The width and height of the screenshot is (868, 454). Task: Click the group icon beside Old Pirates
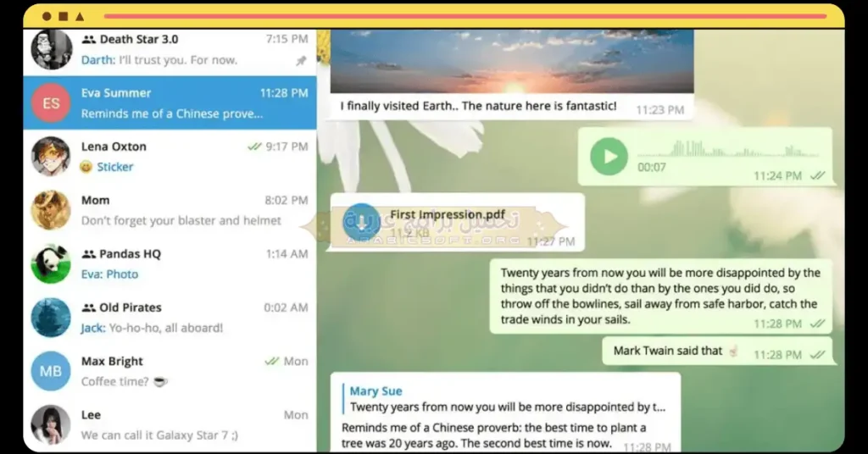[88, 307]
